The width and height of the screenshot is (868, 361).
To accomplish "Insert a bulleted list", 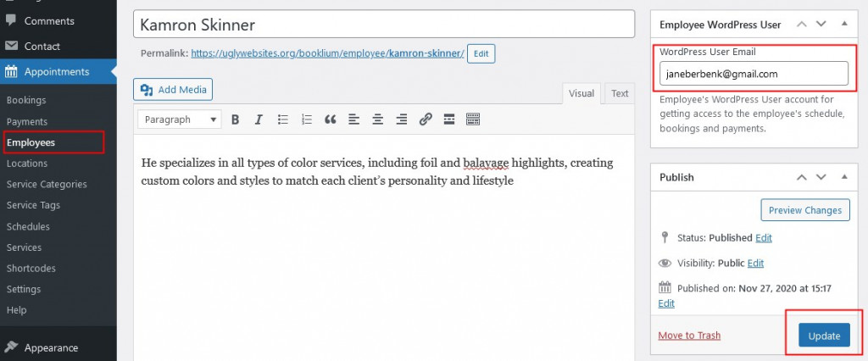I will (x=283, y=119).
